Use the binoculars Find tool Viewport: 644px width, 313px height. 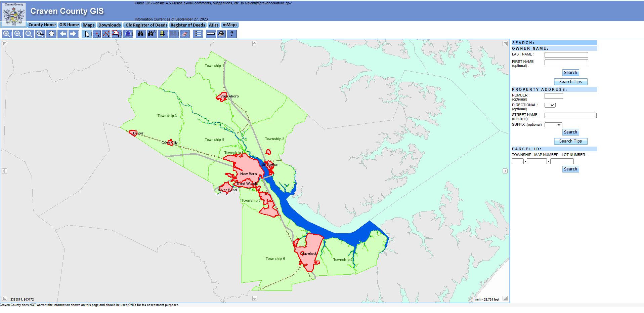coord(140,34)
